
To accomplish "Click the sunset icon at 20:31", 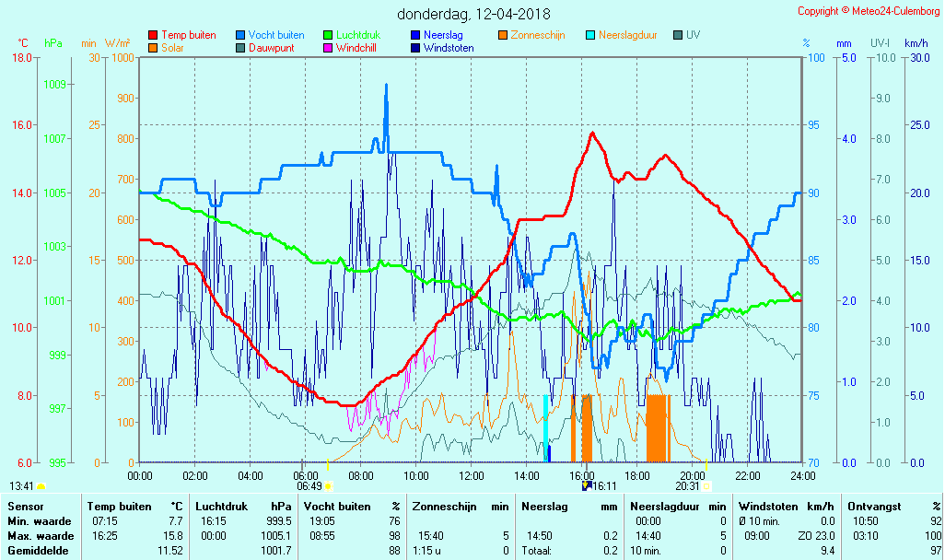I will click(706, 485).
